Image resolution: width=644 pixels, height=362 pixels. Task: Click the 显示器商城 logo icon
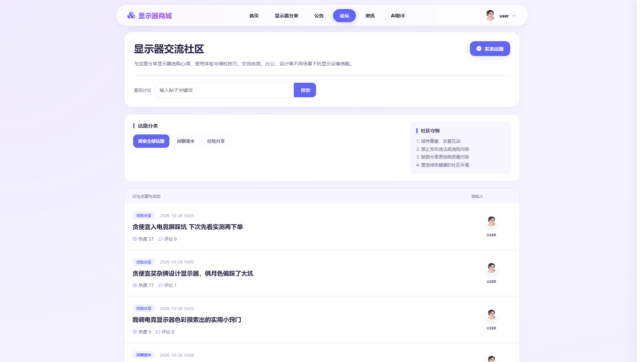click(x=131, y=15)
